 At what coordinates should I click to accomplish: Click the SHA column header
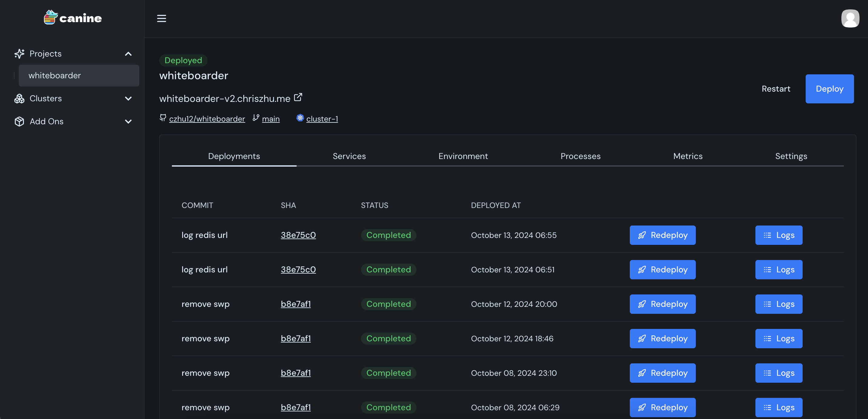288,205
